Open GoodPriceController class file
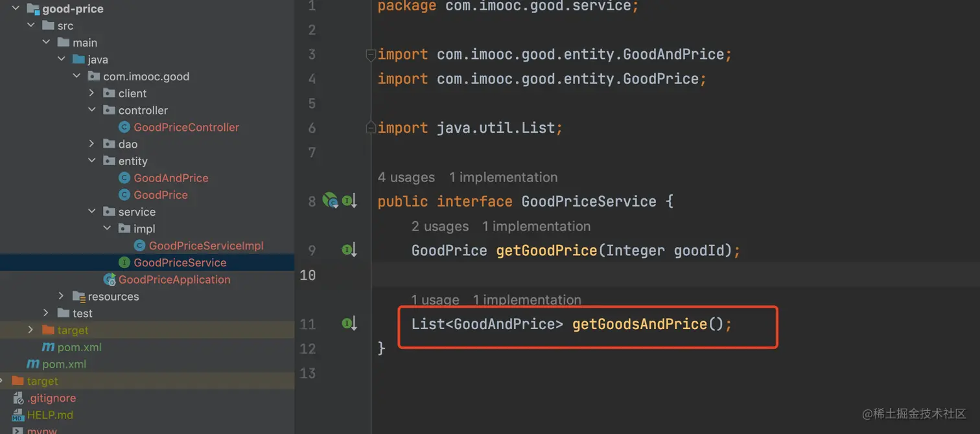980x434 pixels. (x=187, y=127)
